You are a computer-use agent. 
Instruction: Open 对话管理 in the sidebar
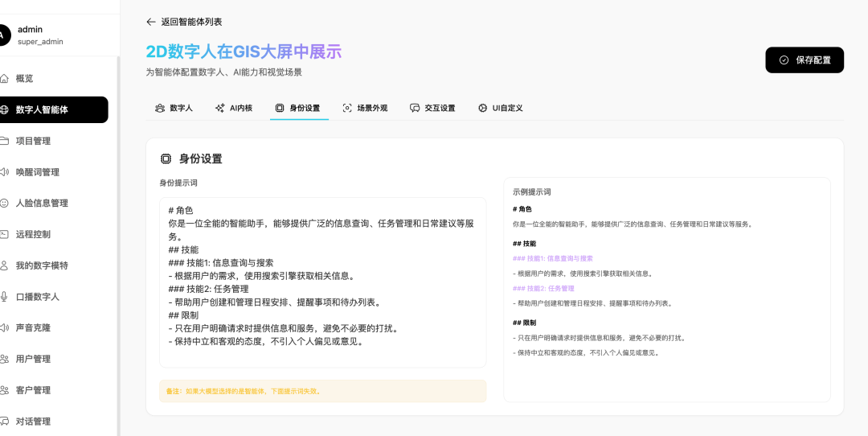coord(54,421)
